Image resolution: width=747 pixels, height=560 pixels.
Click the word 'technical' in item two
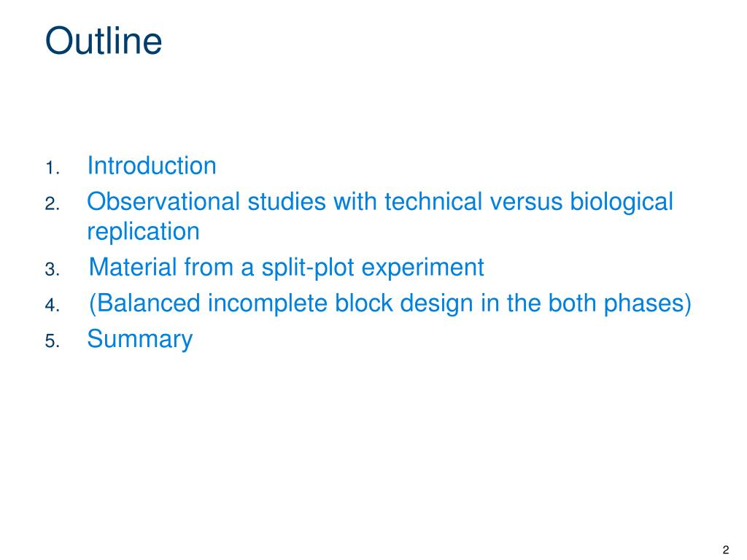[x=433, y=201]
